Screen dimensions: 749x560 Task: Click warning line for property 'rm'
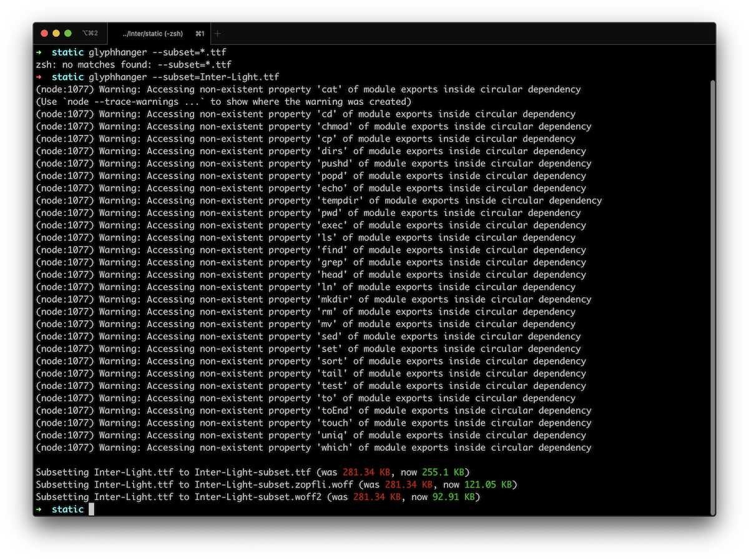pos(305,312)
